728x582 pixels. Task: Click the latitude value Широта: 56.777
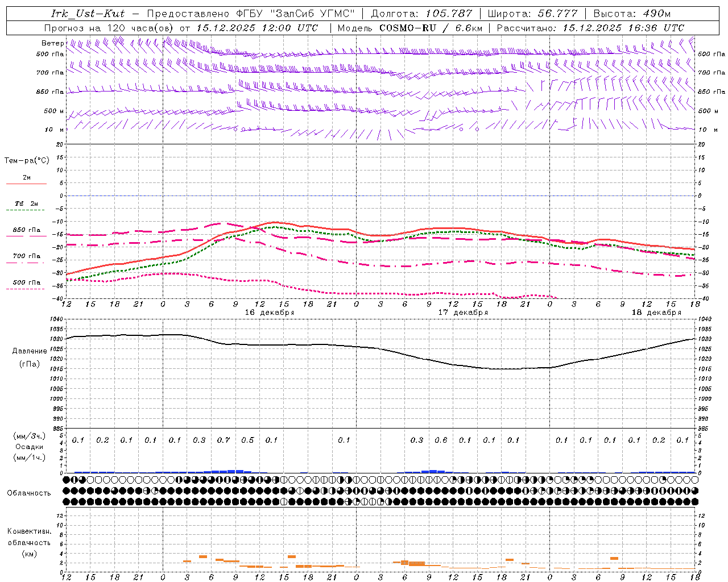tap(533, 14)
